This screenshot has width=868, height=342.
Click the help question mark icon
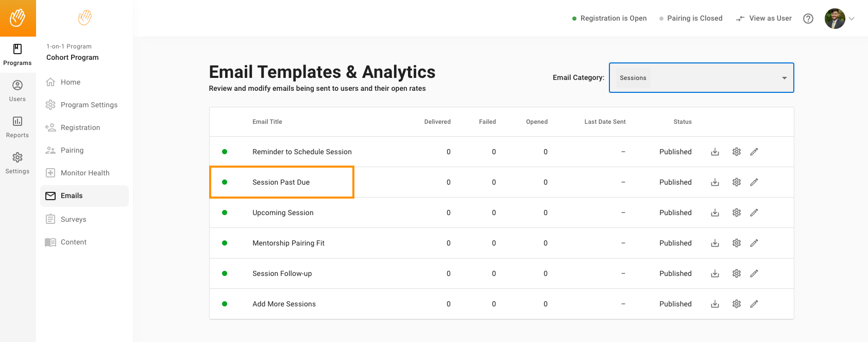coord(808,19)
